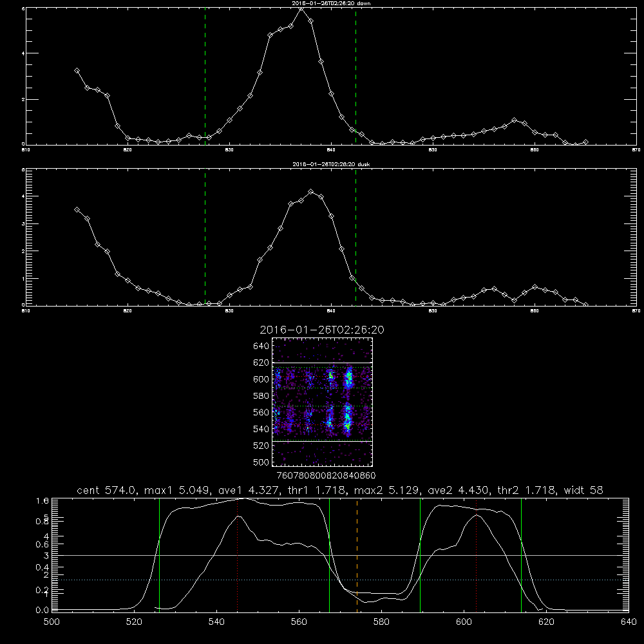Click the '620' label on the spectrogram y-axis
Image resolution: width=644 pixels, height=644 pixels.
click(261, 363)
